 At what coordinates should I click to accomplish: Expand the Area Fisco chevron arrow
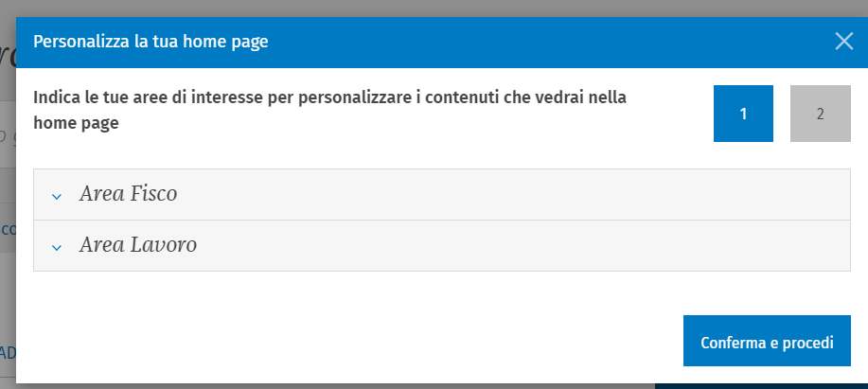57,196
